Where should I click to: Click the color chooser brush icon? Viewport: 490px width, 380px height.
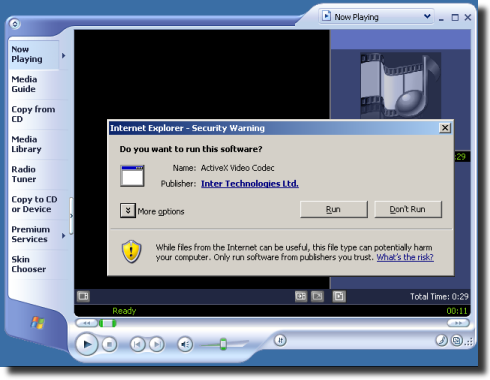coord(442,340)
